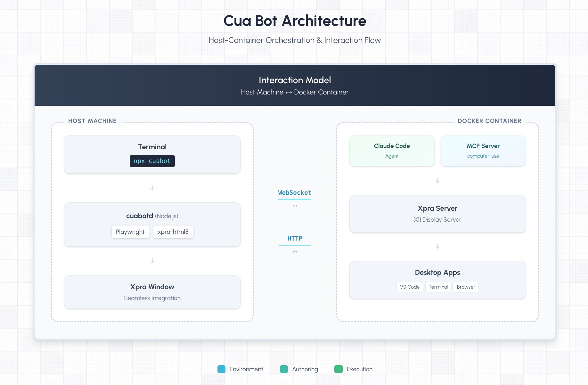Click the VS Code app chip
This screenshot has height=385, width=588.
(x=410, y=287)
